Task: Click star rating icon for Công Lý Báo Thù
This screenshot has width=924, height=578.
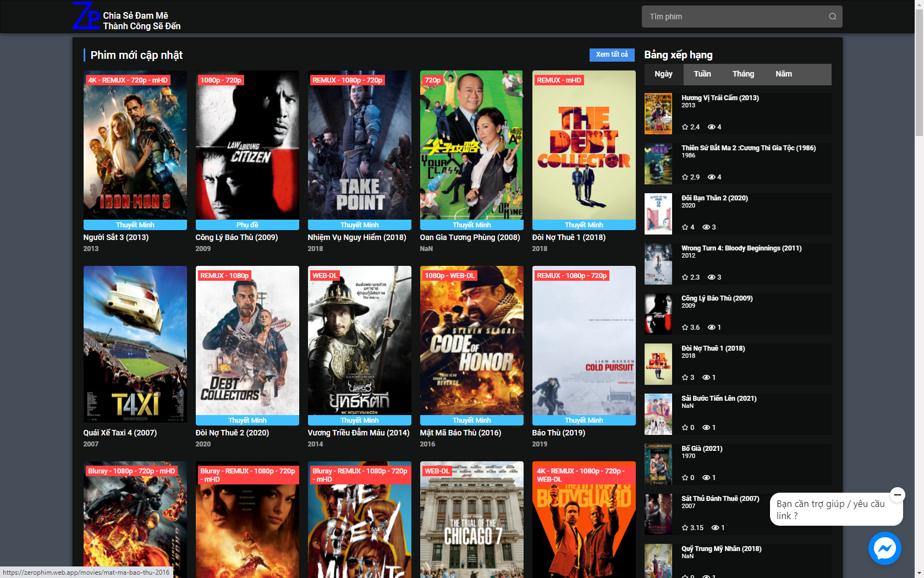Action: [x=685, y=328]
